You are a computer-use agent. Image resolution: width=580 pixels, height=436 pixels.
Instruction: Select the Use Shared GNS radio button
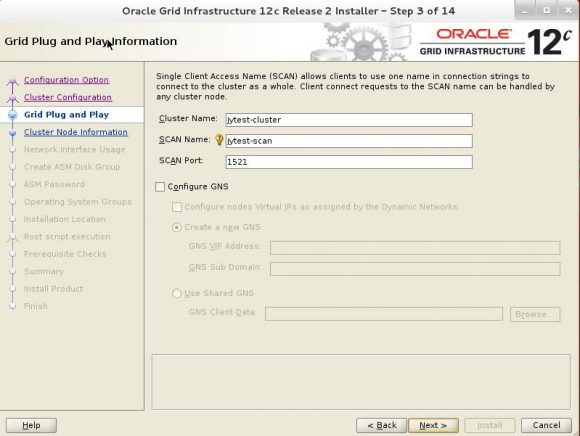177,293
